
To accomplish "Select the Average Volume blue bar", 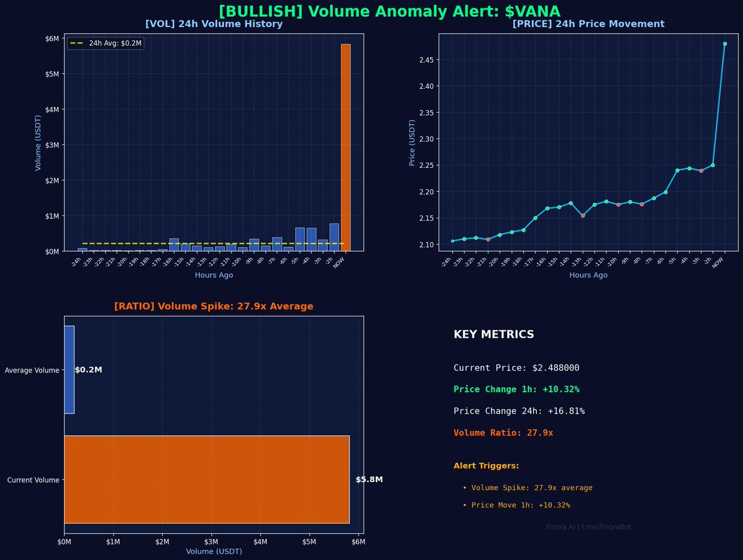I will 68,370.
